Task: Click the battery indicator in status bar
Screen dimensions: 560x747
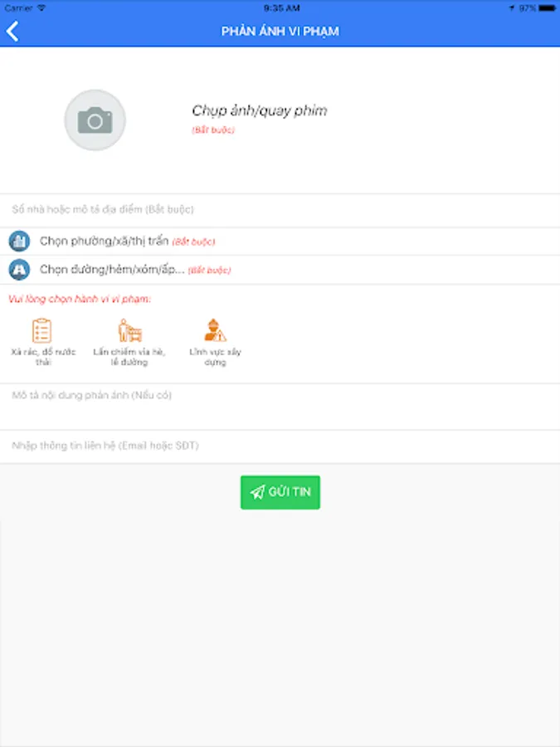Action: coord(547,8)
